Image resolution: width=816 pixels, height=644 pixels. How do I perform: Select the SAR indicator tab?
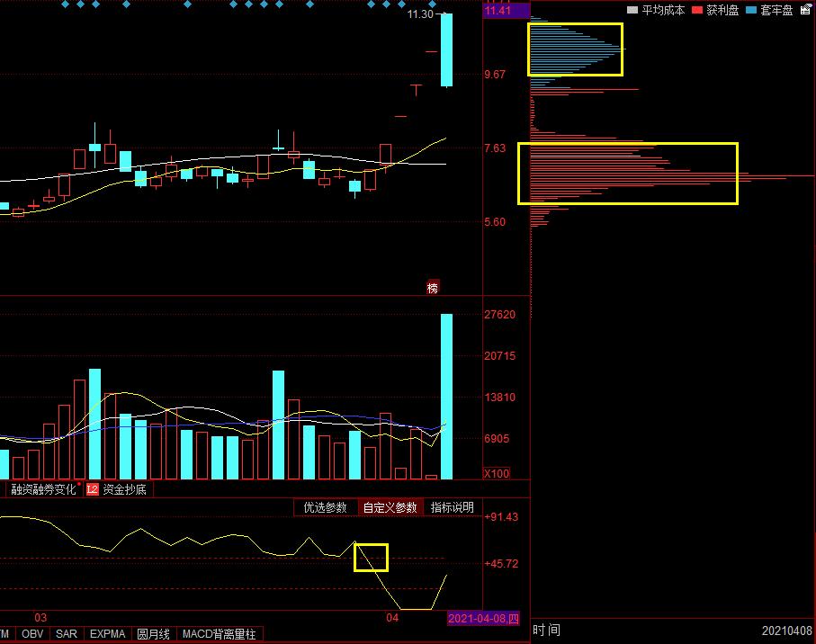[x=66, y=633]
